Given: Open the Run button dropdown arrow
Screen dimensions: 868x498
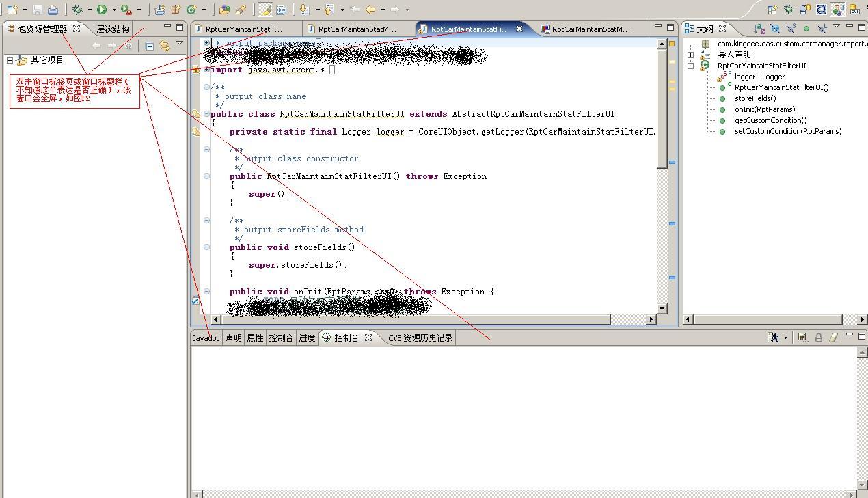Looking at the screenshot, I should click(x=113, y=10).
